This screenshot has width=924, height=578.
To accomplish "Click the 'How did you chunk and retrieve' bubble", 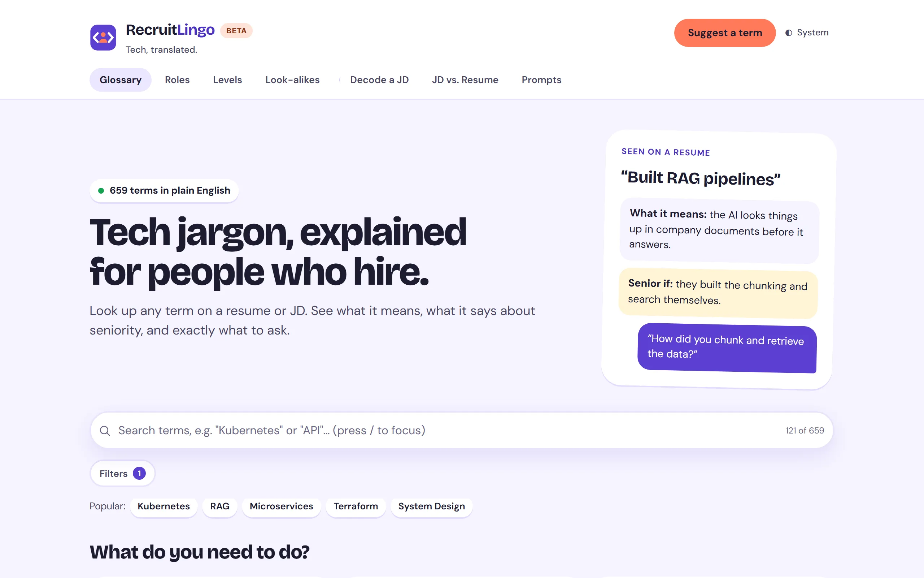I will click(x=727, y=348).
